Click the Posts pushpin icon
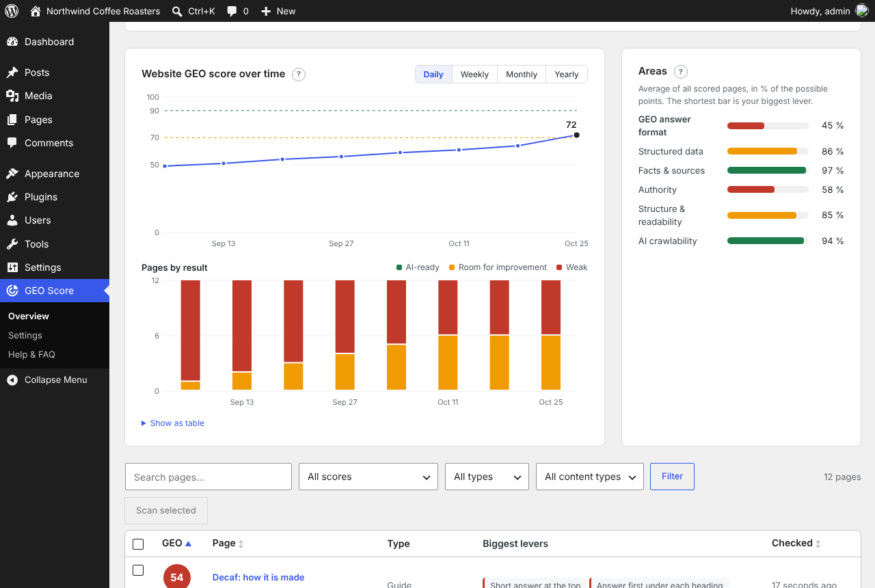The width and height of the screenshot is (875, 588). tap(12, 72)
